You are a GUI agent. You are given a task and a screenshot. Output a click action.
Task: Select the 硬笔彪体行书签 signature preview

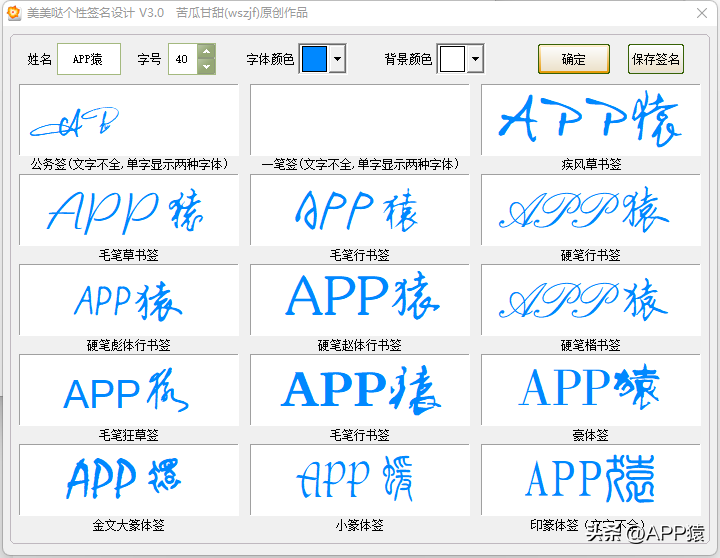129,300
